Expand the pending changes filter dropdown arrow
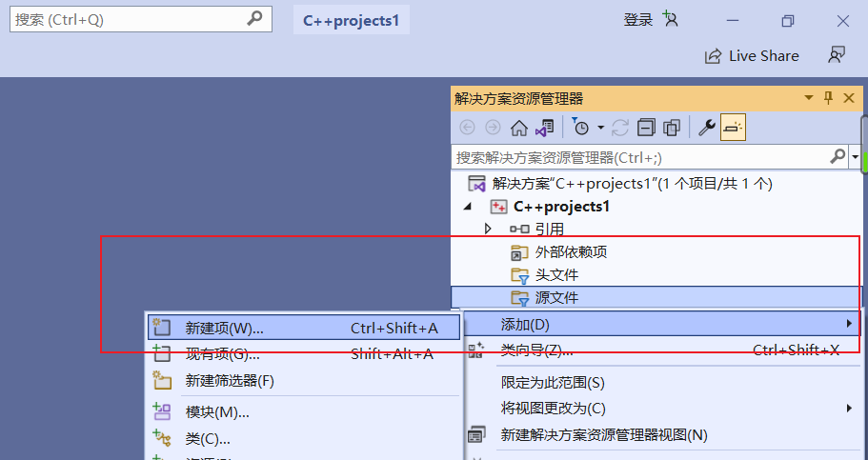Screen dimensions: 868x460 pyautogui.click(x=600, y=128)
